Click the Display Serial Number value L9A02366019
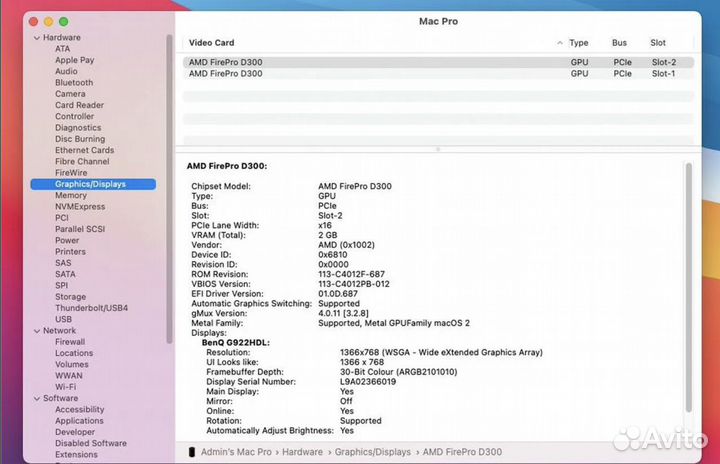720x464 pixels. (x=368, y=382)
